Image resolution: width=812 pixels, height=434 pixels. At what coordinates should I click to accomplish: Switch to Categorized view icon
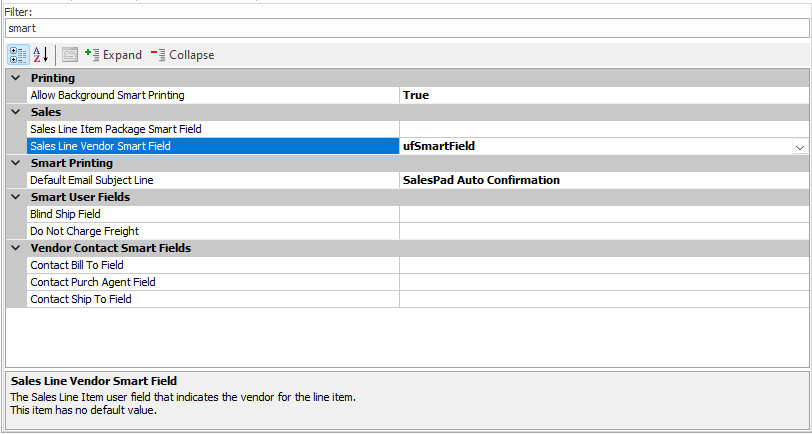pyautogui.click(x=18, y=54)
